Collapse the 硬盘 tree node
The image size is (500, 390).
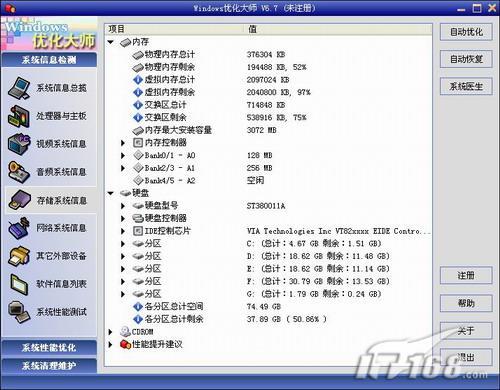point(111,193)
